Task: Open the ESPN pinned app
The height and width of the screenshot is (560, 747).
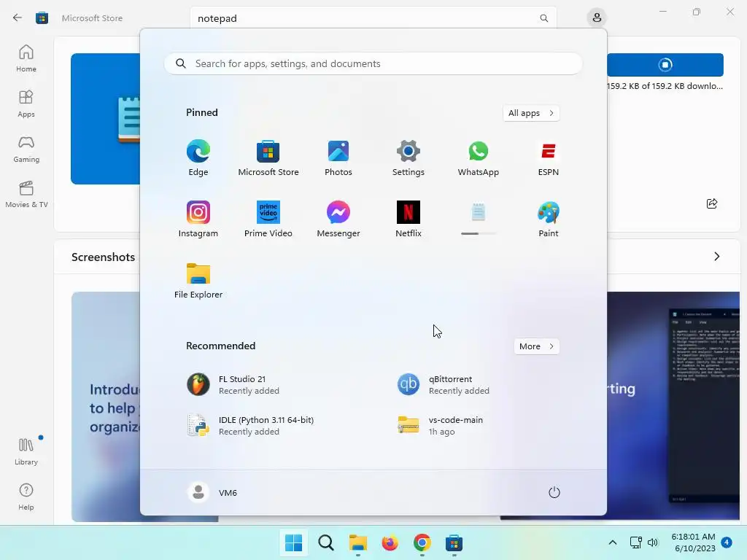Action: [x=549, y=158]
